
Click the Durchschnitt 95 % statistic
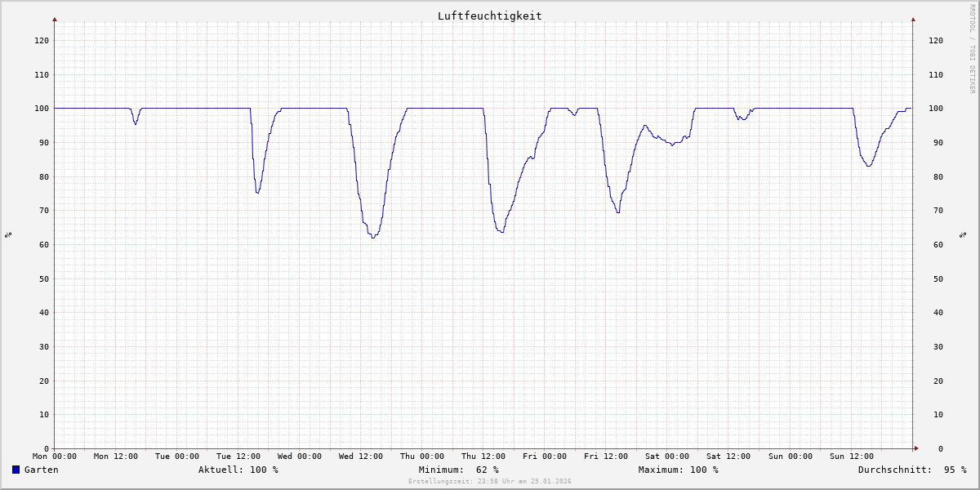(x=911, y=470)
